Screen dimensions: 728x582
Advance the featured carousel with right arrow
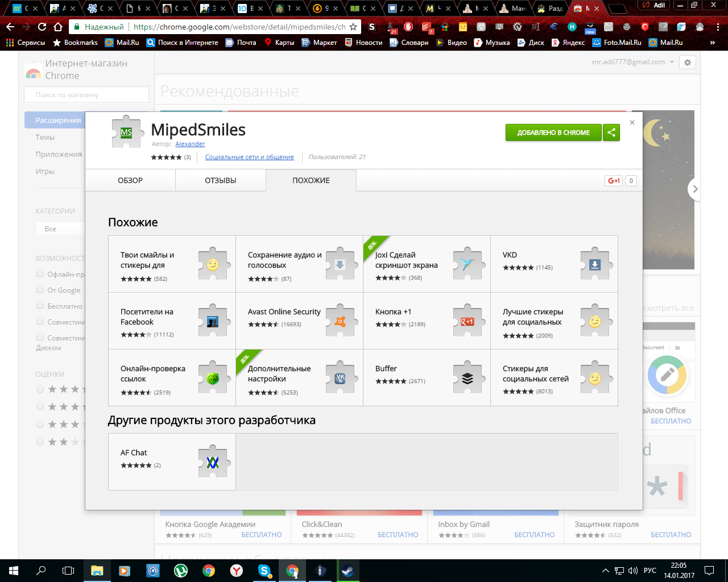(694, 189)
